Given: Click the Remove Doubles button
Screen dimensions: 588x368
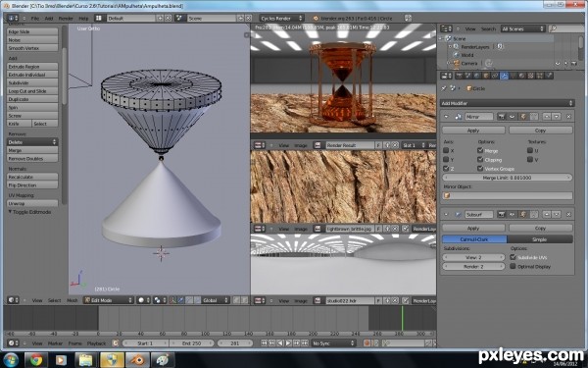Looking at the screenshot, I should point(32,158).
